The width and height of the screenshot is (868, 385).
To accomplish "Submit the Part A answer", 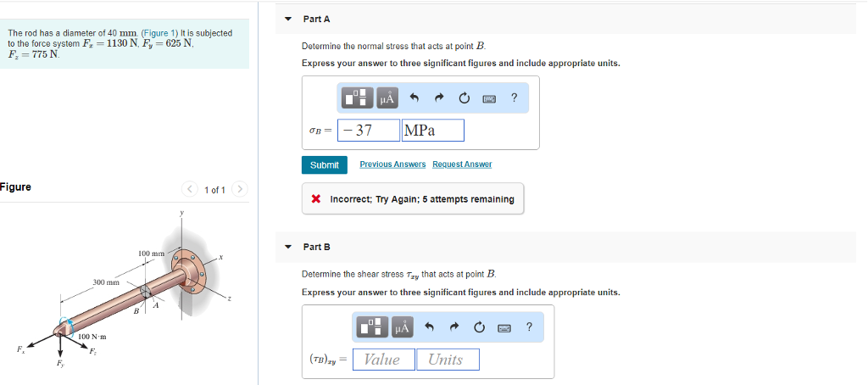I will (x=324, y=165).
